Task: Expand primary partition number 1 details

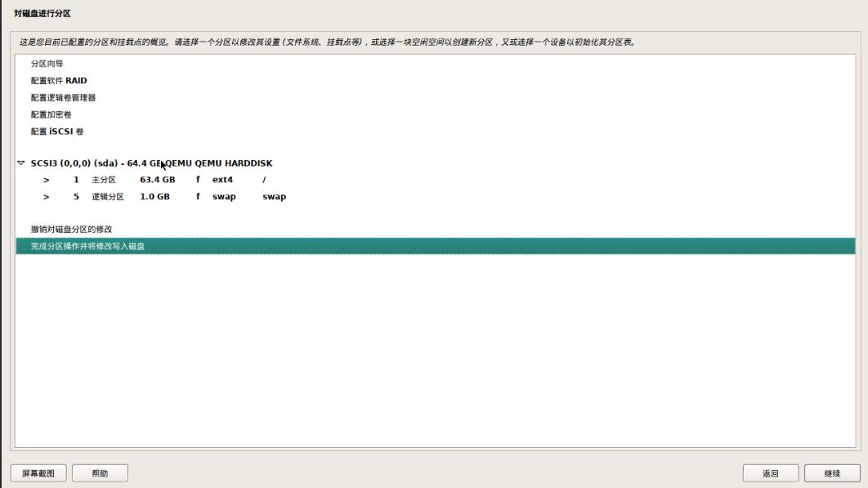Action: tap(45, 178)
